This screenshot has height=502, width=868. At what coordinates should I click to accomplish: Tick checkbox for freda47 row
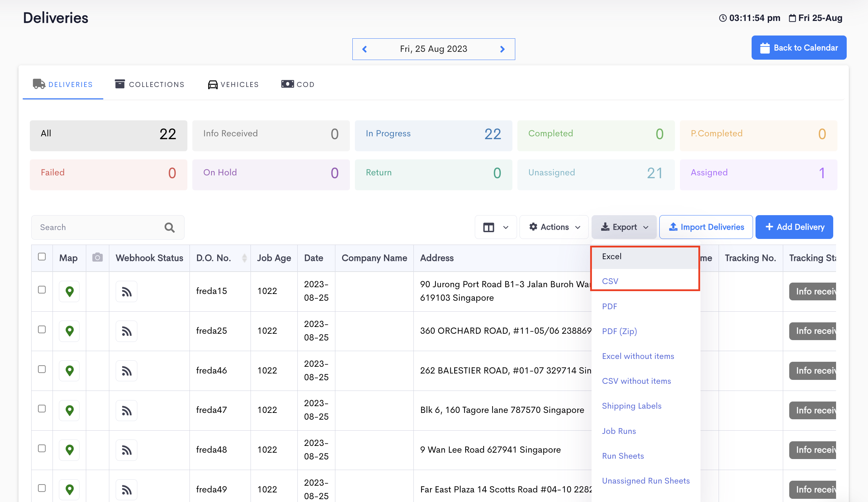tap(42, 409)
